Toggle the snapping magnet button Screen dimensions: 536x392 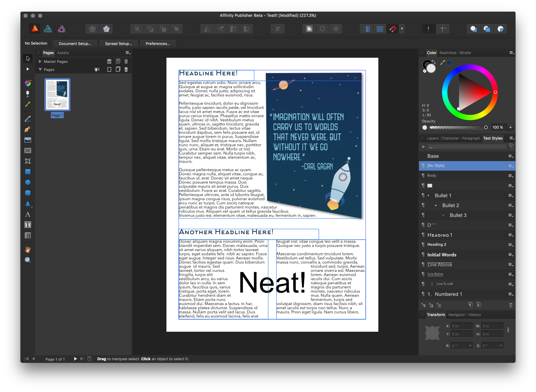click(393, 29)
